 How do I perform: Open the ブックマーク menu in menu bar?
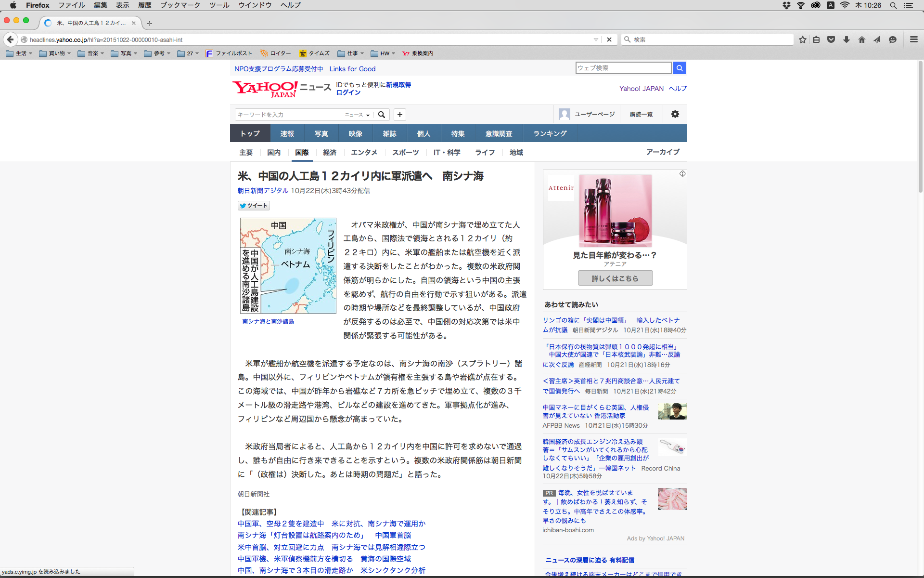[180, 5]
